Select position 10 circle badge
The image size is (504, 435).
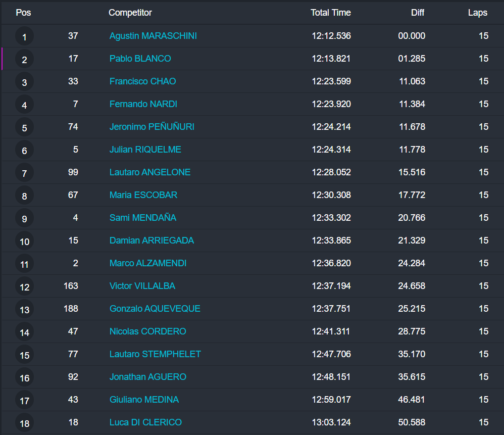pyautogui.click(x=24, y=241)
